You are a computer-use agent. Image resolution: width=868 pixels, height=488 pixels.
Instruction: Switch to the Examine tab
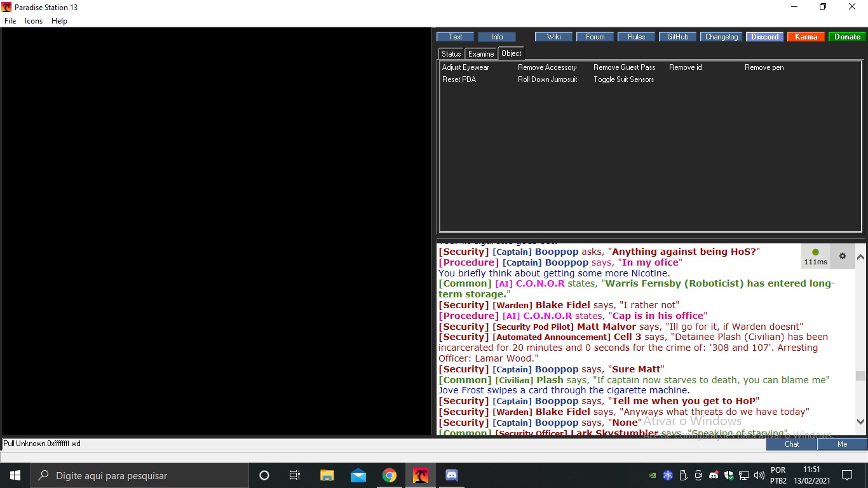coord(481,54)
